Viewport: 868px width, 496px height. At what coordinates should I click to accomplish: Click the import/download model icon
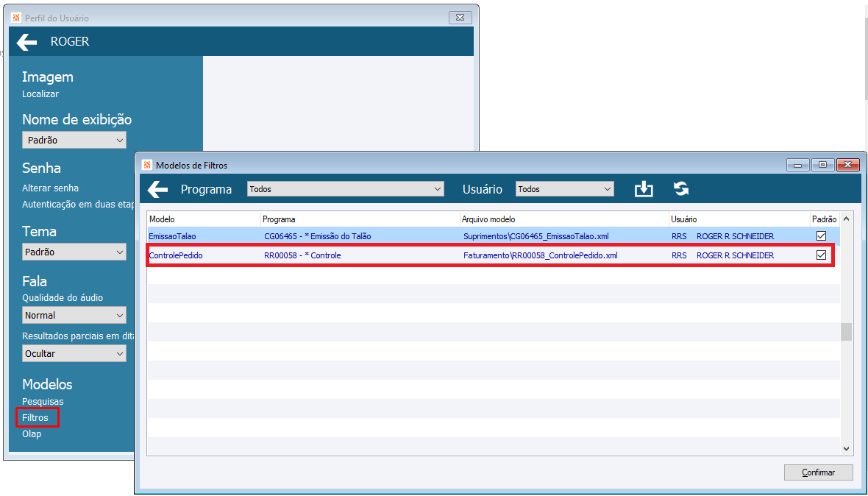click(x=643, y=189)
